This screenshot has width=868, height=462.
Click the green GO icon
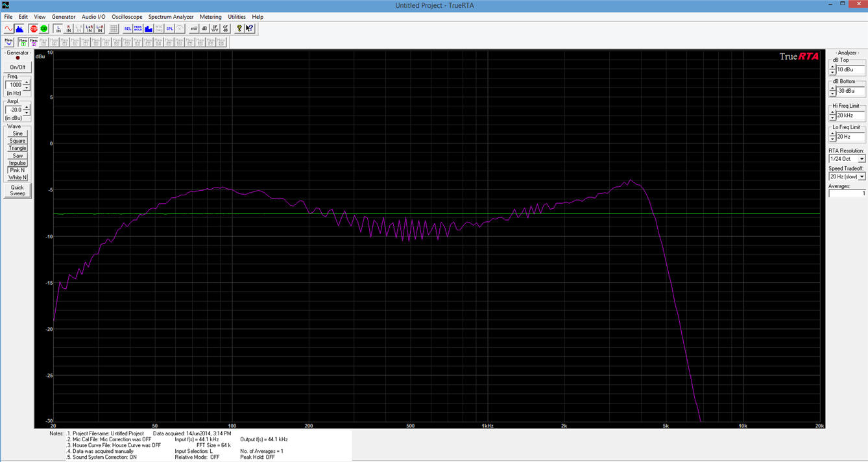pos(44,29)
